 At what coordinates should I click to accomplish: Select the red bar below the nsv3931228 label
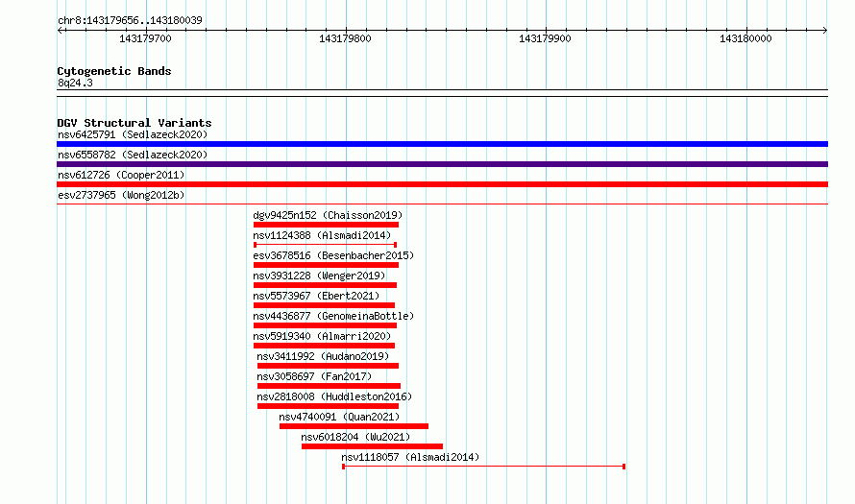click(x=325, y=285)
